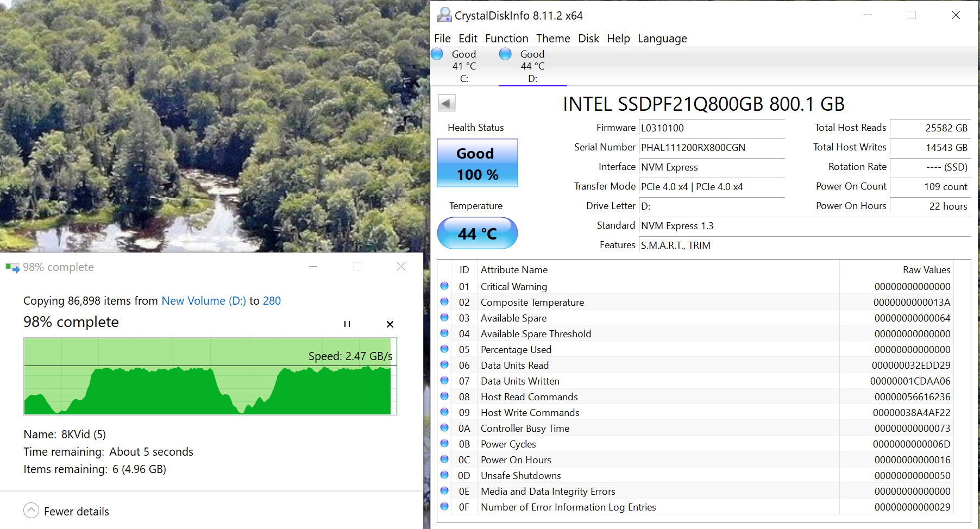
Task: Click the file copy dialog title icon
Action: (12, 267)
